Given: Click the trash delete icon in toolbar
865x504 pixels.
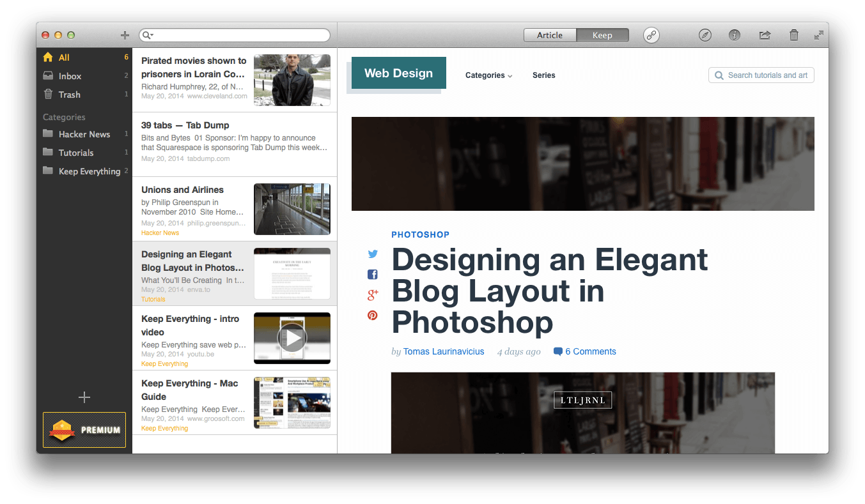Looking at the screenshot, I should coord(794,35).
